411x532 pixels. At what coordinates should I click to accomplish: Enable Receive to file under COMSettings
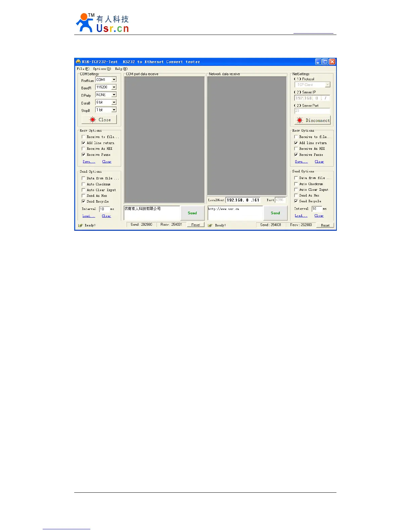click(83, 137)
